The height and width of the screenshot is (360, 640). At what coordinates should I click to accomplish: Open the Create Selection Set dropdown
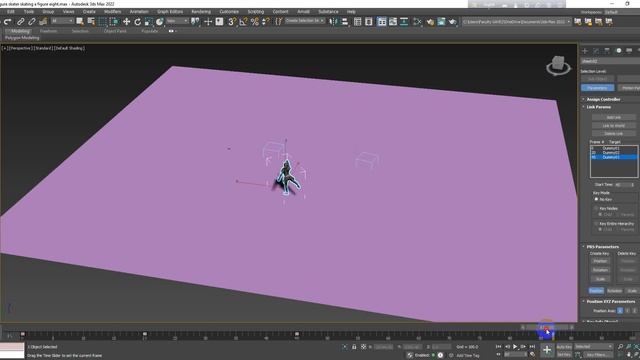pos(304,21)
